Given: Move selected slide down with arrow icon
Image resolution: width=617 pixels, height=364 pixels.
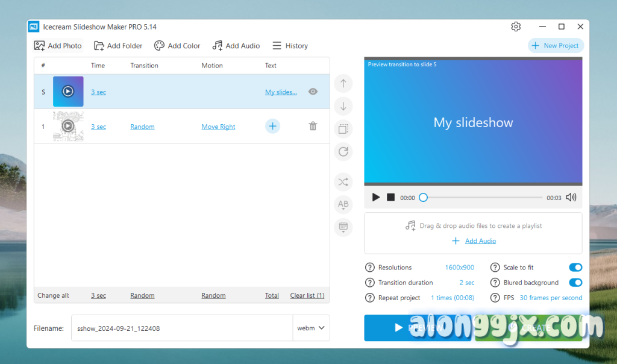Looking at the screenshot, I should coord(343,107).
